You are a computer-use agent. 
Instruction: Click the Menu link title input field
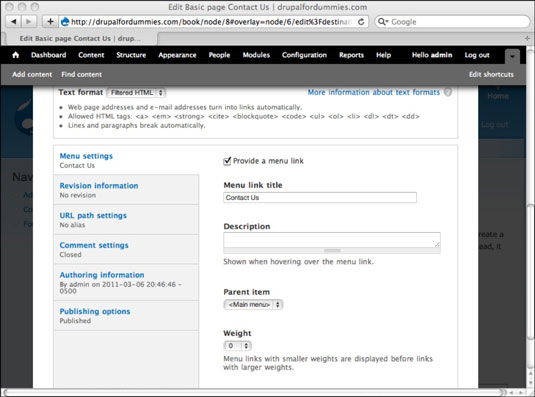pyautogui.click(x=320, y=197)
